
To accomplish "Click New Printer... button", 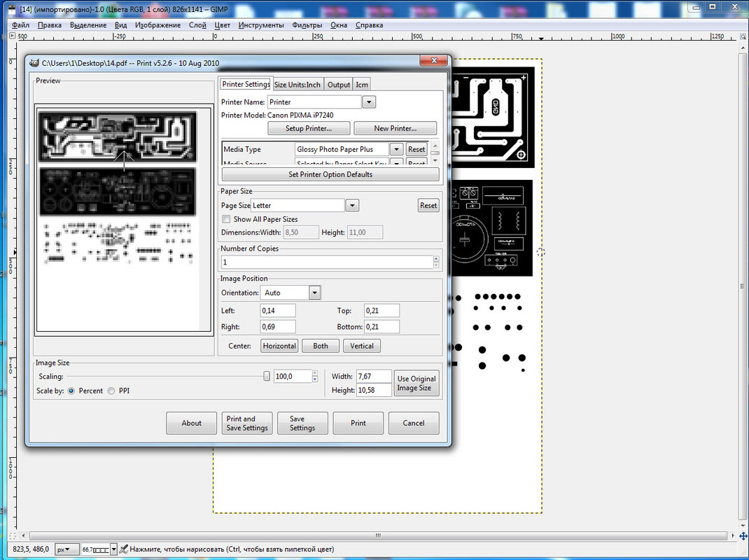I will point(395,128).
